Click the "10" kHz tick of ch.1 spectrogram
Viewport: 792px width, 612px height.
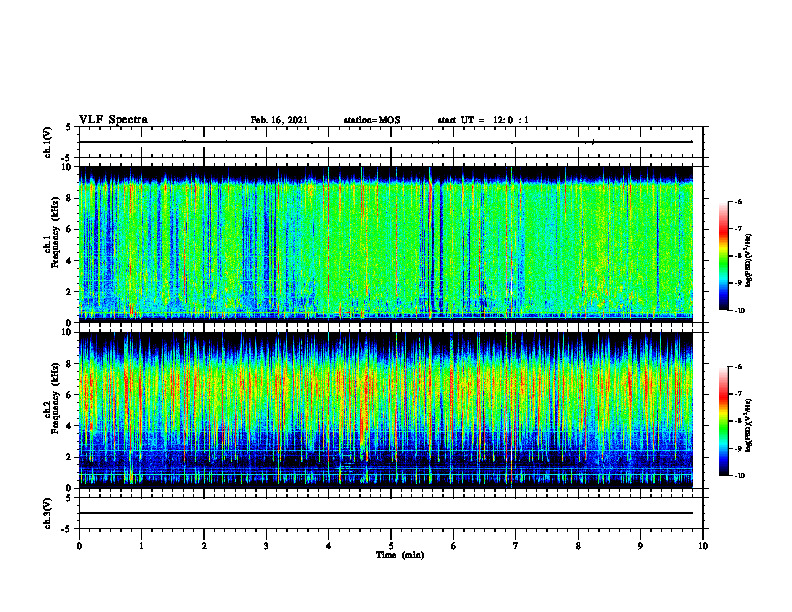click(68, 167)
